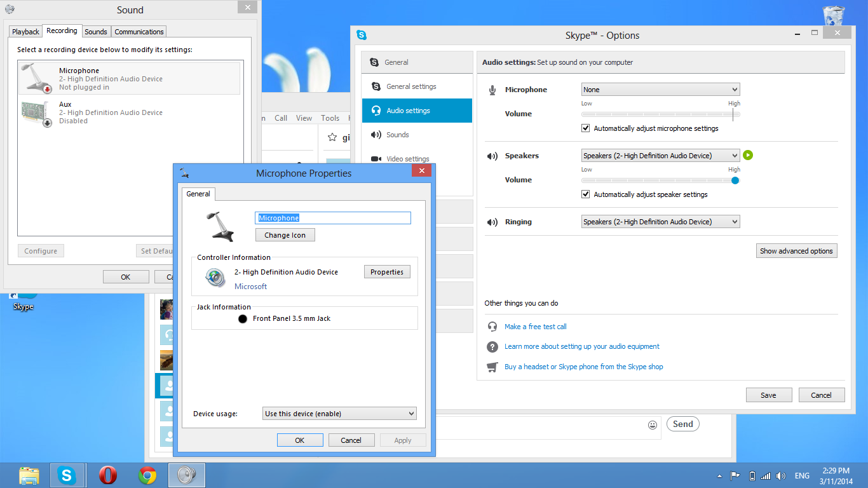This screenshot has height=488, width=868.
Task: Click Show advanced options button
Action: point(796,251)
